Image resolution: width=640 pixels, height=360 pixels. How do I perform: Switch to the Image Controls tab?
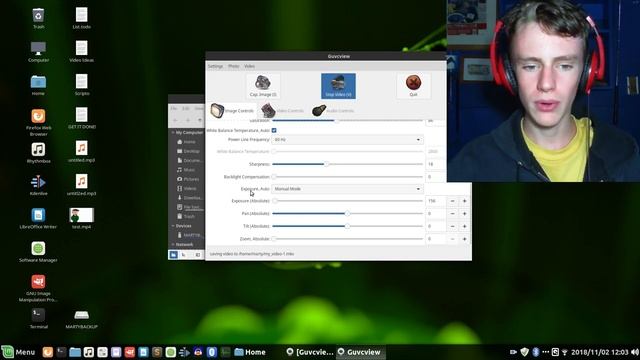[232, 111]
